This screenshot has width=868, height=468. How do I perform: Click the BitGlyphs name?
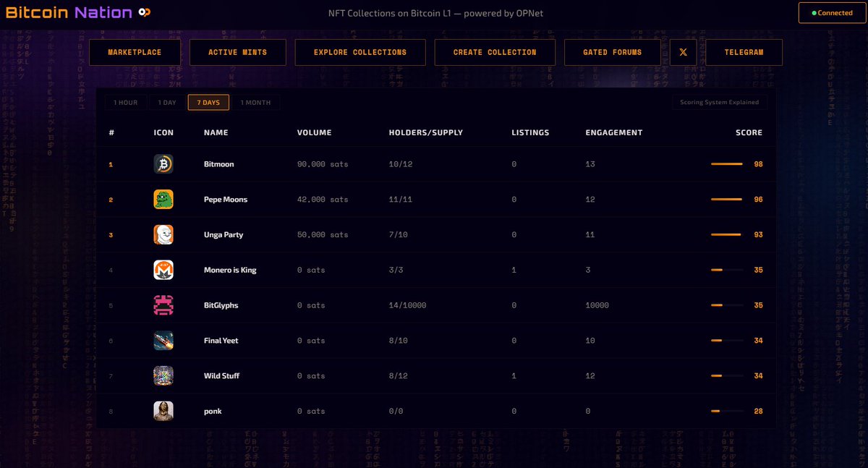pos(221,305)
